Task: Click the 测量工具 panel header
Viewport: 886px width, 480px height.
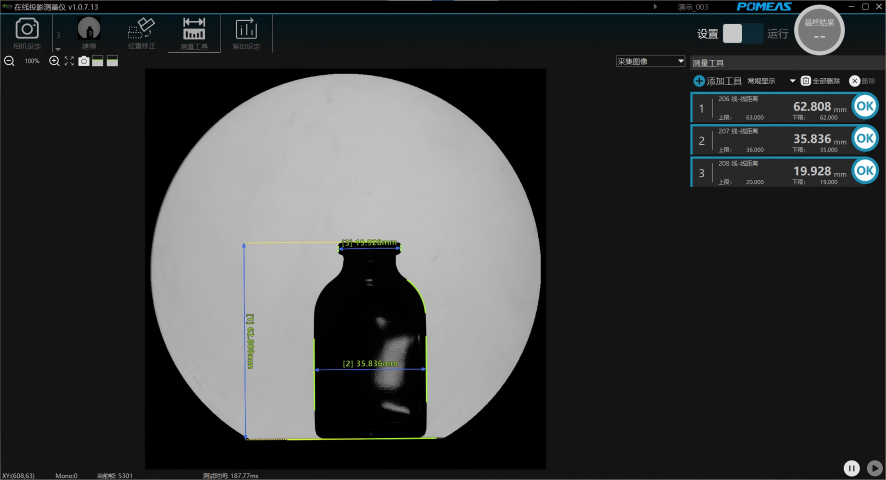Action: pos(708,63)
